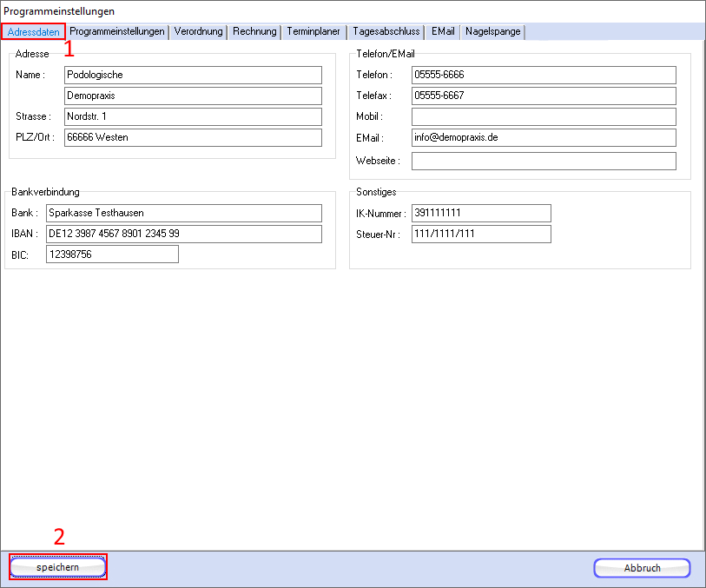
Task: Cancel with the Abbruch button
Action: 642,568
